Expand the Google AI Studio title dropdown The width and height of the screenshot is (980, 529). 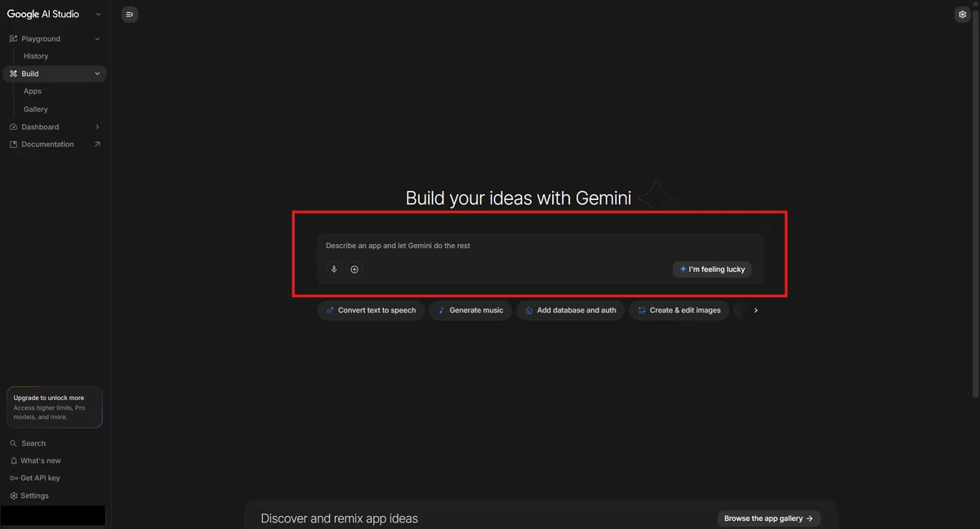(98, 14)
